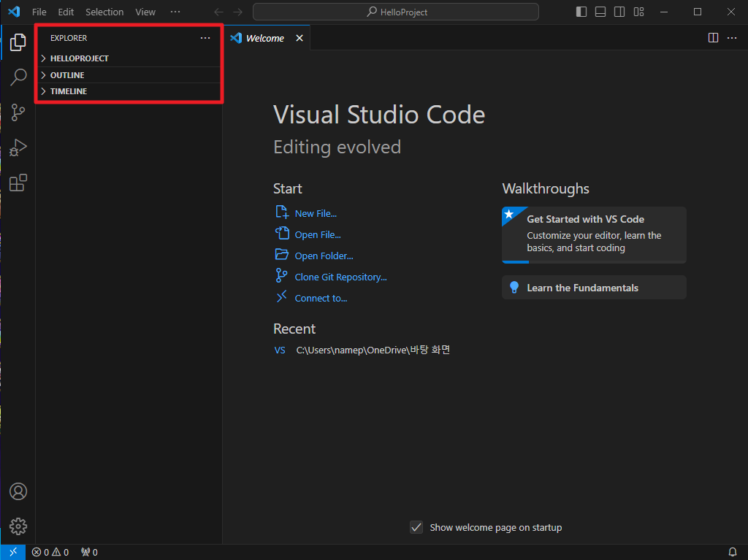Screen dimensions: 748x560
Task: Open editor More Actions ellipsis
Action: tap(732, 38)
